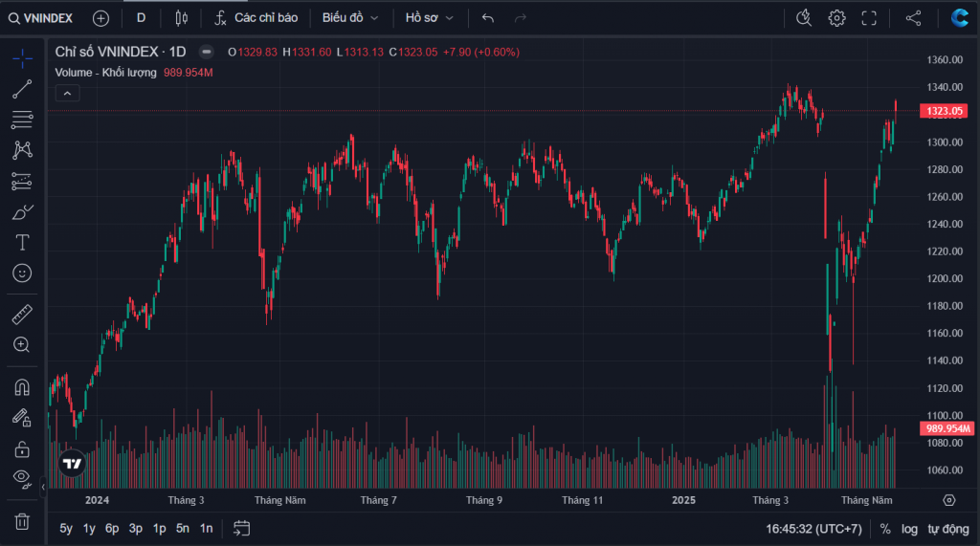Collapse the drawing toolbar side arrow
The image size is (980, 546).
click(x=43, y=487)
